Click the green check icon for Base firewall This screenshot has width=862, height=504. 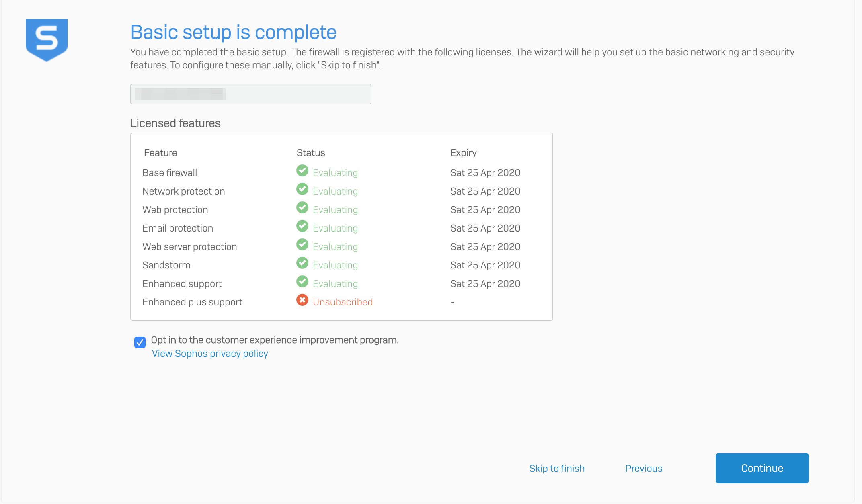[x=302, y=171]
